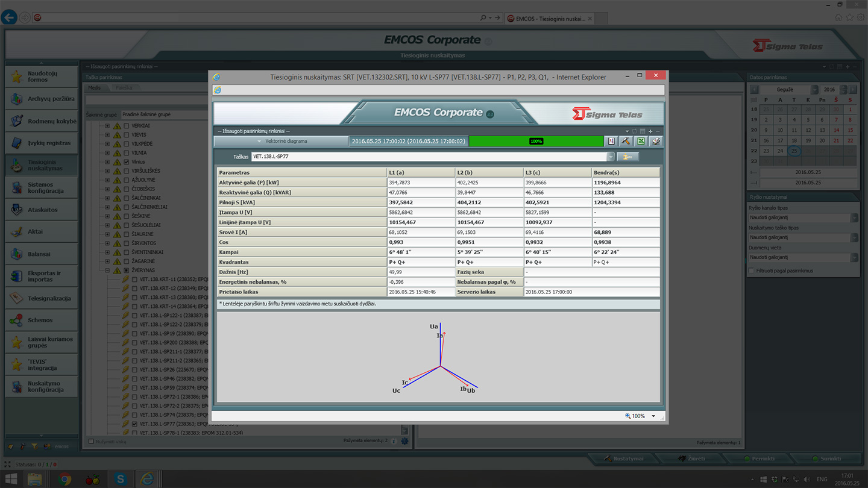868x488 pixels.
Task: Open File Explorer from Windows taskbar
Action: pyautogui.click(x=35, y=480)
